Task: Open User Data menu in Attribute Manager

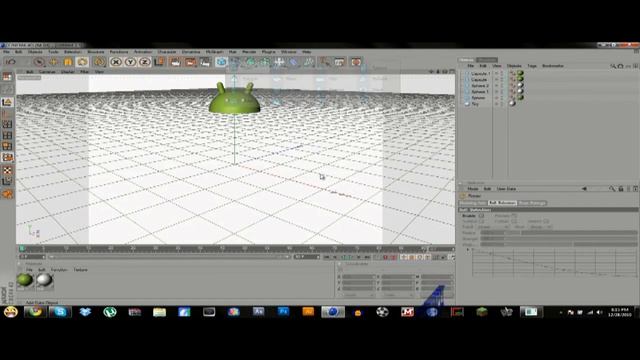Action: [506, 189]
